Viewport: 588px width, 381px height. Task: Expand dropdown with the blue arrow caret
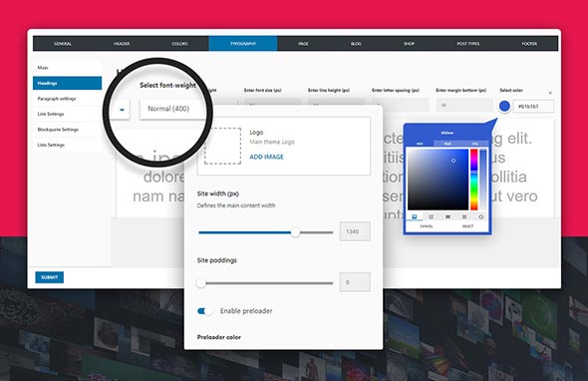[x=122, y=110]
